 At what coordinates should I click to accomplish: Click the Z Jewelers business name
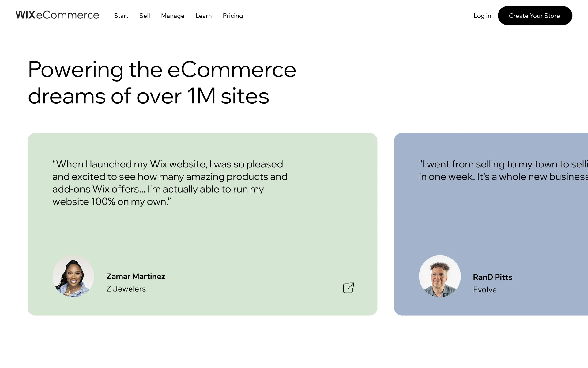[x=126, y=289]
